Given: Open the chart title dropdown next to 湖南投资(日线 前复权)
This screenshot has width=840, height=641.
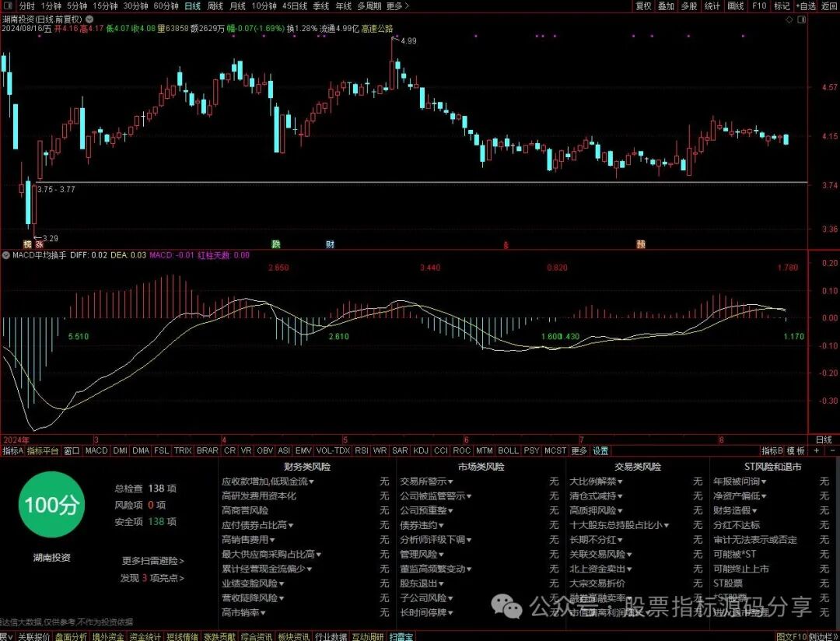Looking at the screenshot, I should point(89,19).
